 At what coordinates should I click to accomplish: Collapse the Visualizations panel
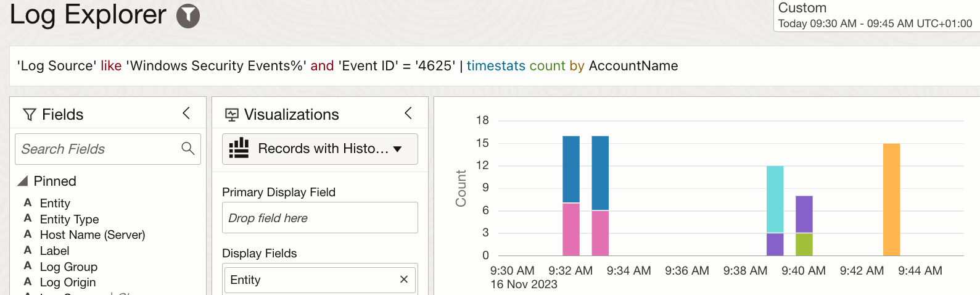(x=408, y=114)
